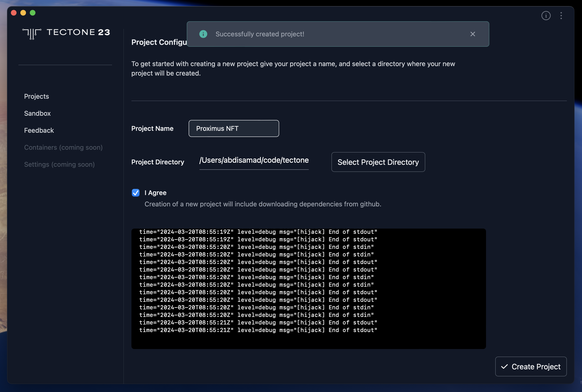Click the debug log output console

point(308,289)
